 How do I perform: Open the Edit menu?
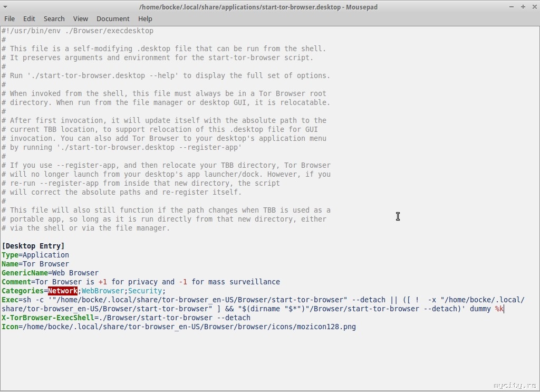29,18
